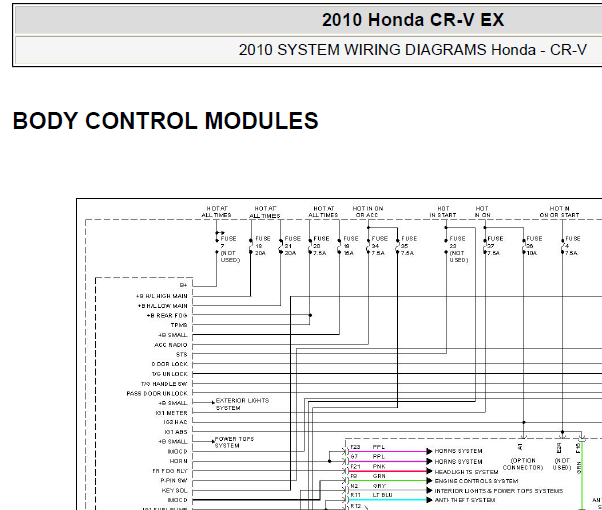Click the "A1" connector label
The image size is (602, 510).
click(x=521, y=447)
